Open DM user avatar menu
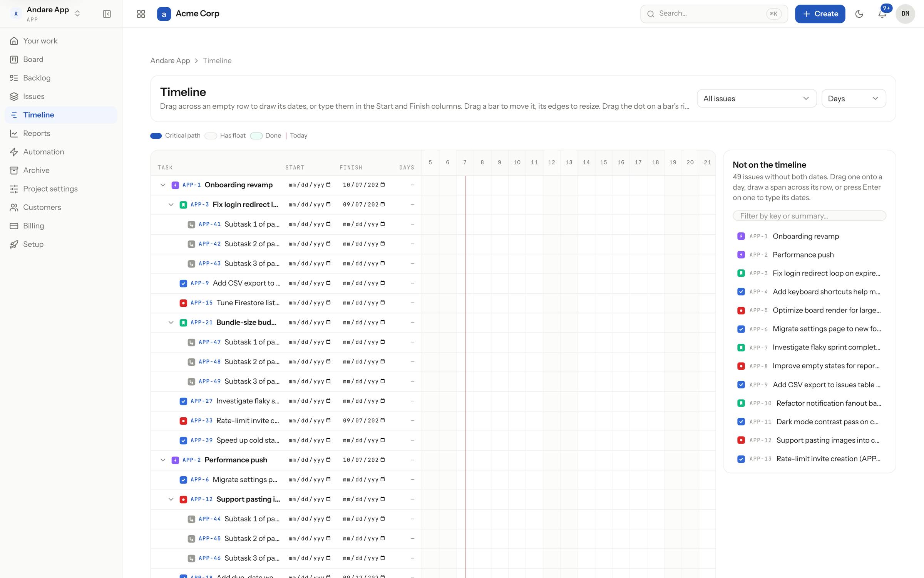The height and width of the screenshot is (578, 924). pos(905,14)
